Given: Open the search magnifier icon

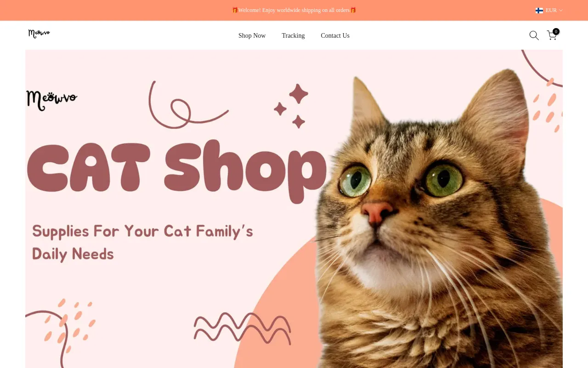Looking at the screenshot, I should point(534,35).
